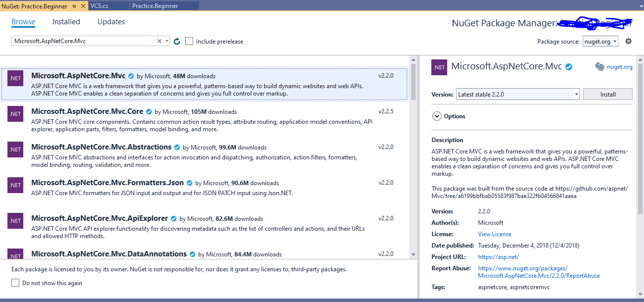The height and width of the screenshot is (302, 644).
Task: Switch to the Updates tab
Action: pyautogui.click(x=111, y=22)
